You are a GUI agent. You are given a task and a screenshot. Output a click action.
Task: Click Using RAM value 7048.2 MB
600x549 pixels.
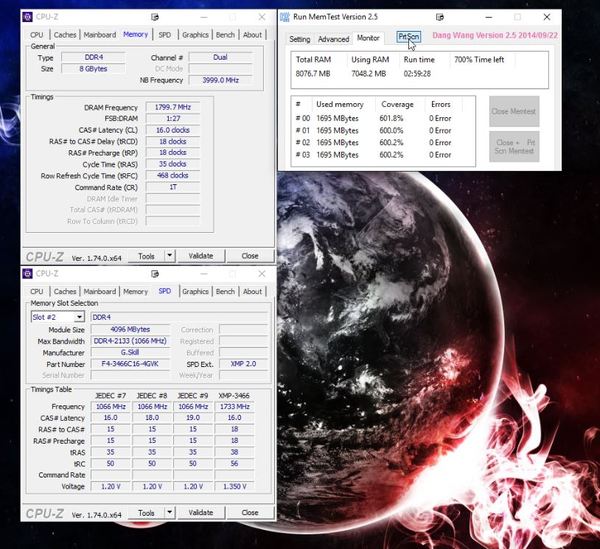(x=368, y=73)
